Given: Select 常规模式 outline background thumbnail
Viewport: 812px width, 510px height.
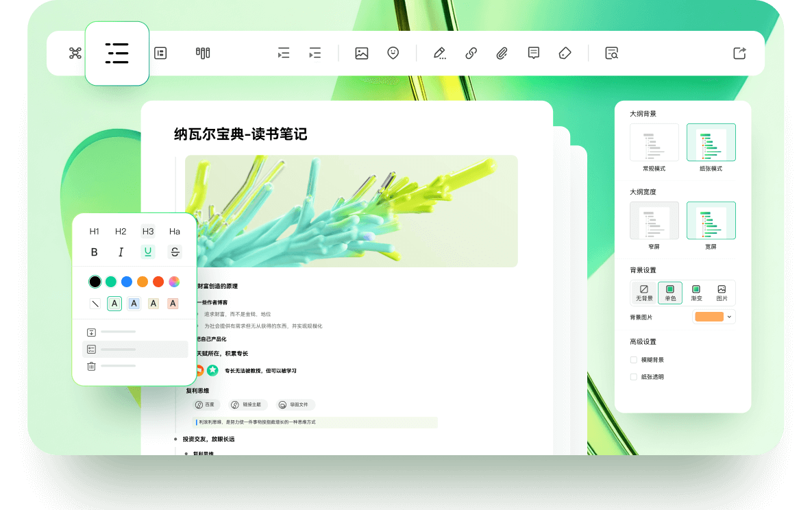Looking at the screenshot, I should (x=654, y=143).
